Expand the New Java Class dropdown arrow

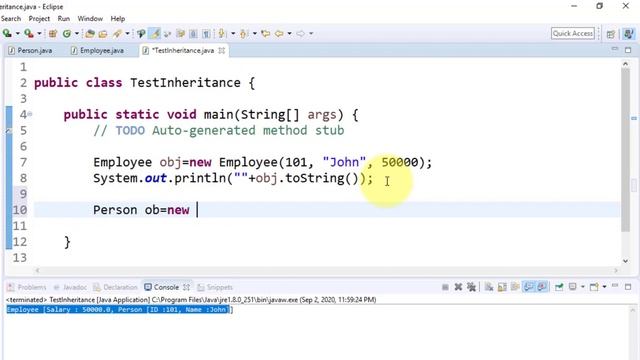point(76,33)
